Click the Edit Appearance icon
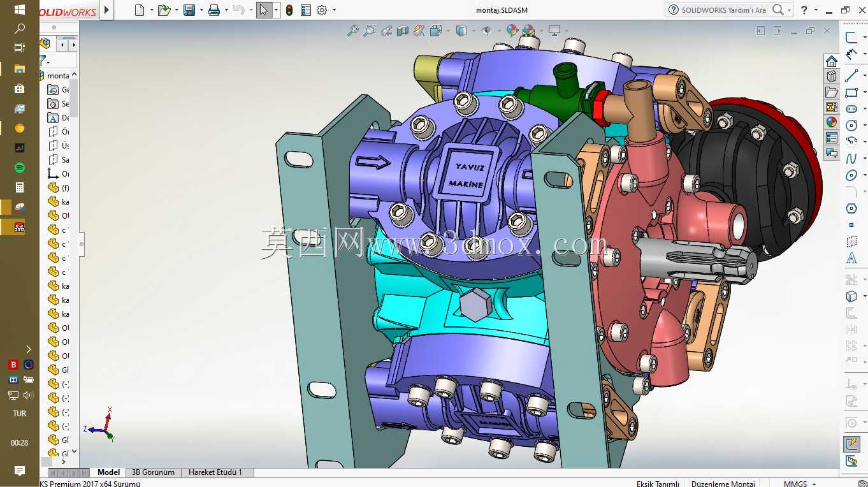Image resolution: width=868 pixels, height=487 pixels. pyautogui.click(x=512, y=31)
